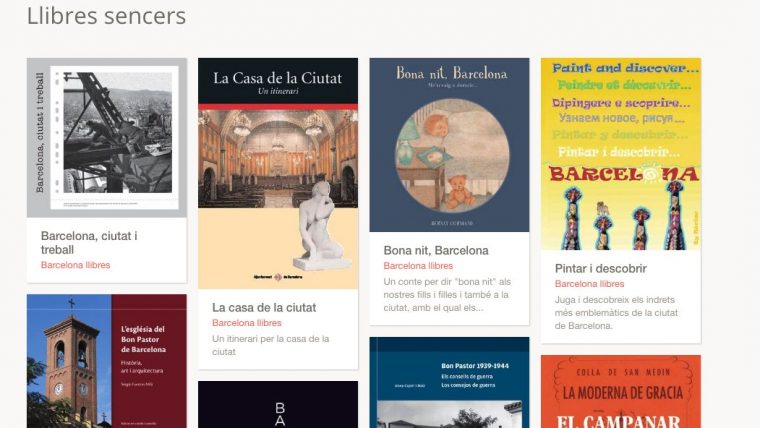Select Barcelona llibres under Bona nit, Barcelona
The image size is (760, 428).
tap(418, 266)
